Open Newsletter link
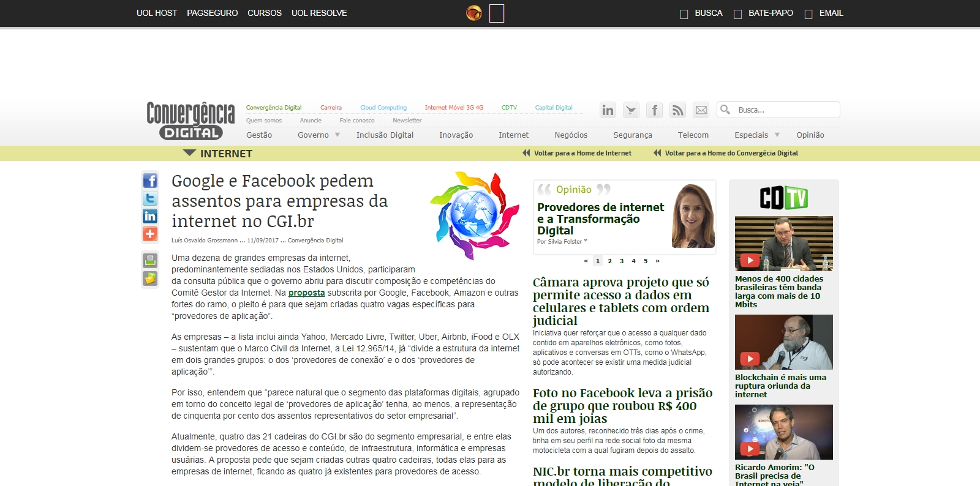This screenshot has height=486, width=980. click(407, 121)
